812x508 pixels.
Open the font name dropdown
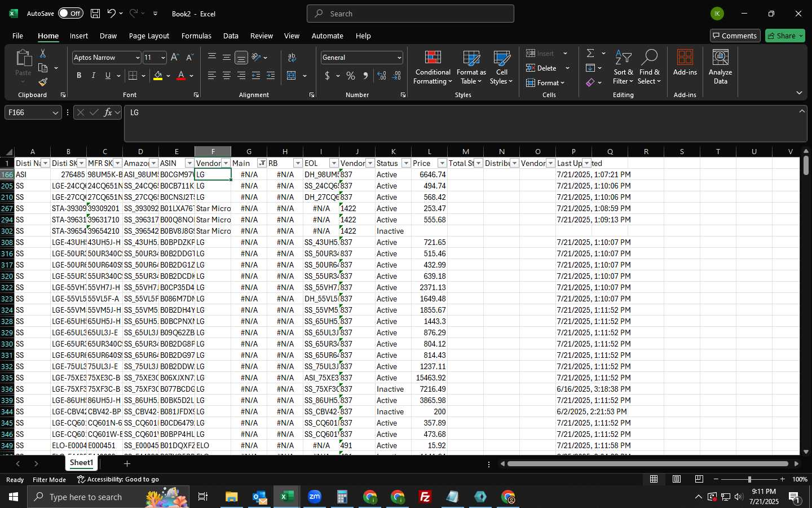[x=137, y=58]
